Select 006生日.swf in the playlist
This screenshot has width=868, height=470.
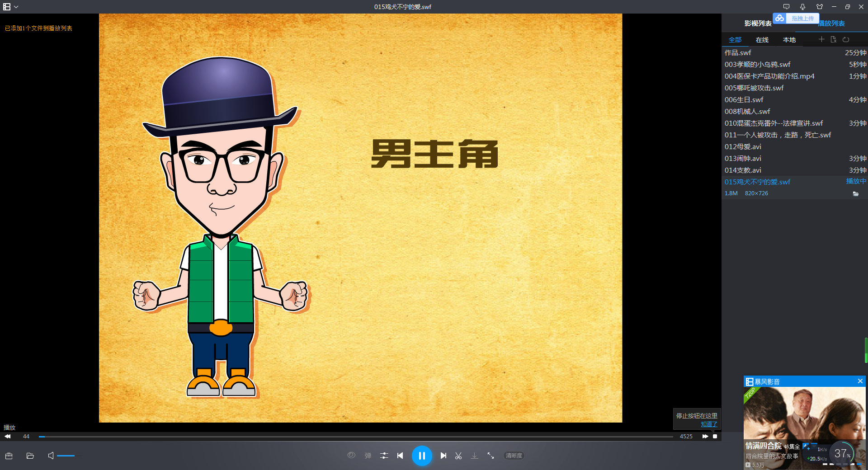795,100
